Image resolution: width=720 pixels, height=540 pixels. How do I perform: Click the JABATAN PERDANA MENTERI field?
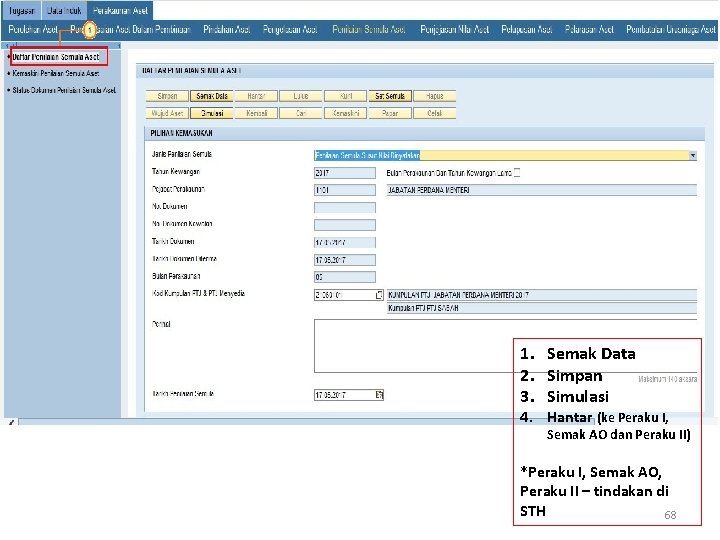(542, 190)
